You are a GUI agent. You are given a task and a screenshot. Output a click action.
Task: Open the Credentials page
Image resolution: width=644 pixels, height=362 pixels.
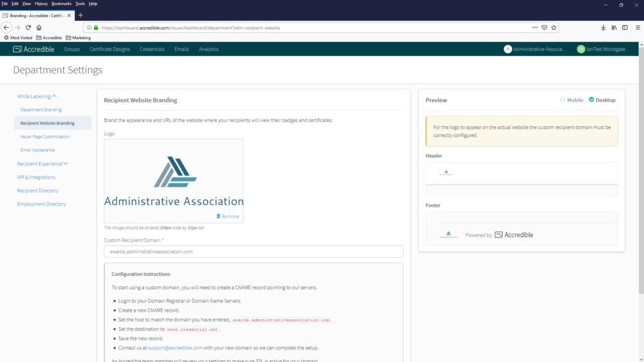pyautogui.click(x=152, y=49)
